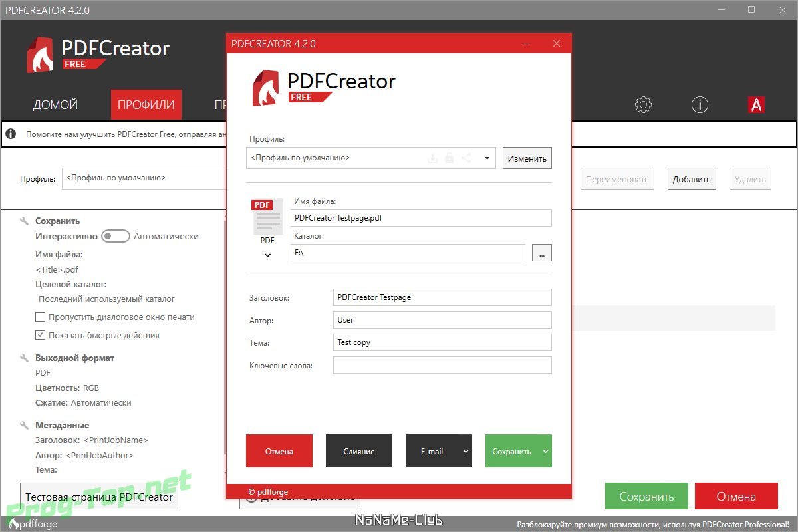Expand the PDF output format chevron
Screen dimensions: 798x532
tap(267, 255)
